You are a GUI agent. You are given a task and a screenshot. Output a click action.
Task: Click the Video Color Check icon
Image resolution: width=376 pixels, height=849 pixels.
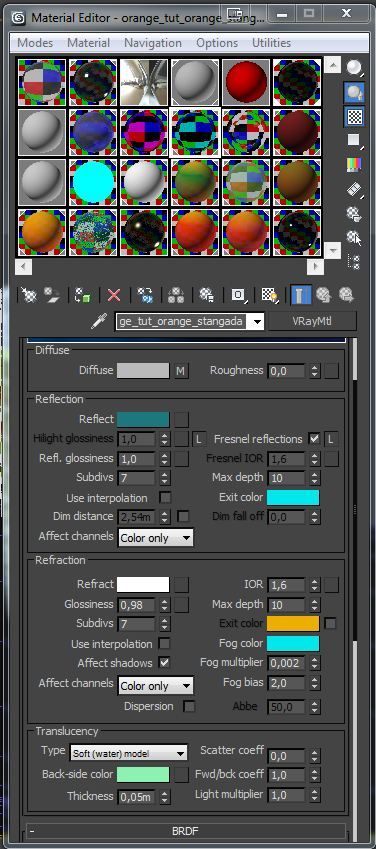(x=354, y=165)
